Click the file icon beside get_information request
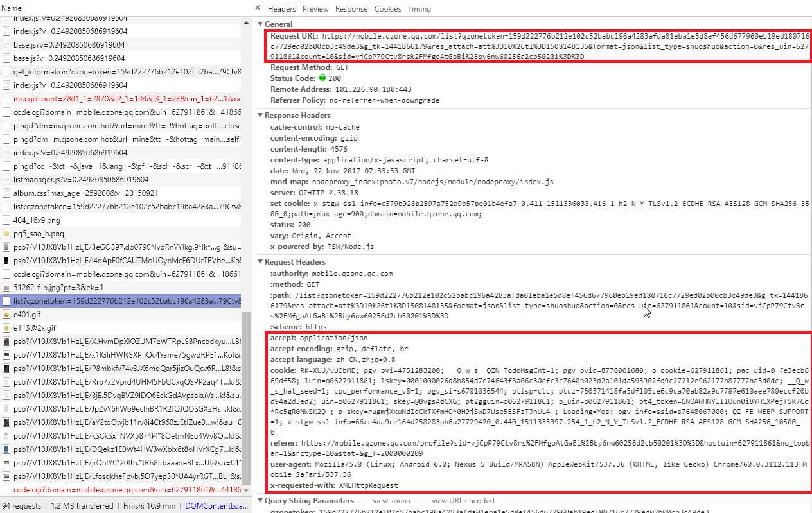This screenshot has height=513, width=812. (x=6, y=72)
